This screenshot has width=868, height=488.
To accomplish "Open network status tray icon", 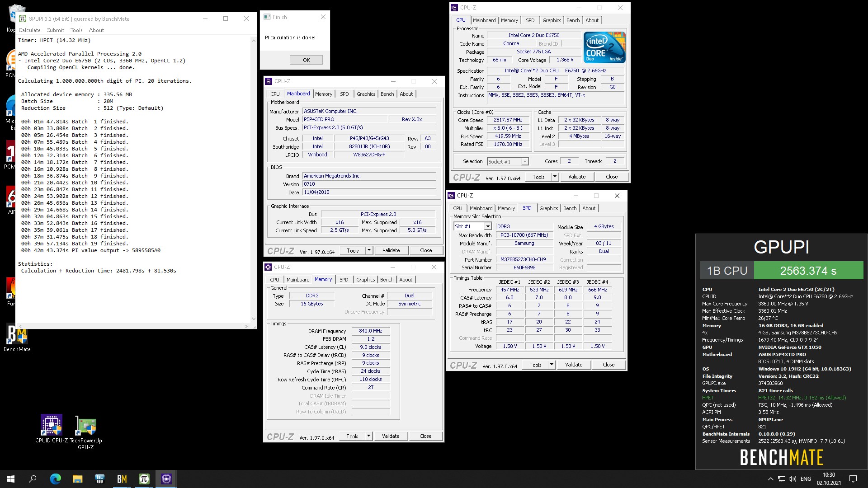I will (782, 479).
